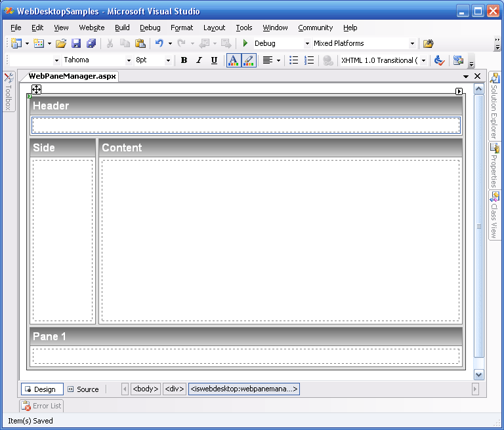Click the <div> tag selector button
504x430 pixels.
[x=175, y=389]
